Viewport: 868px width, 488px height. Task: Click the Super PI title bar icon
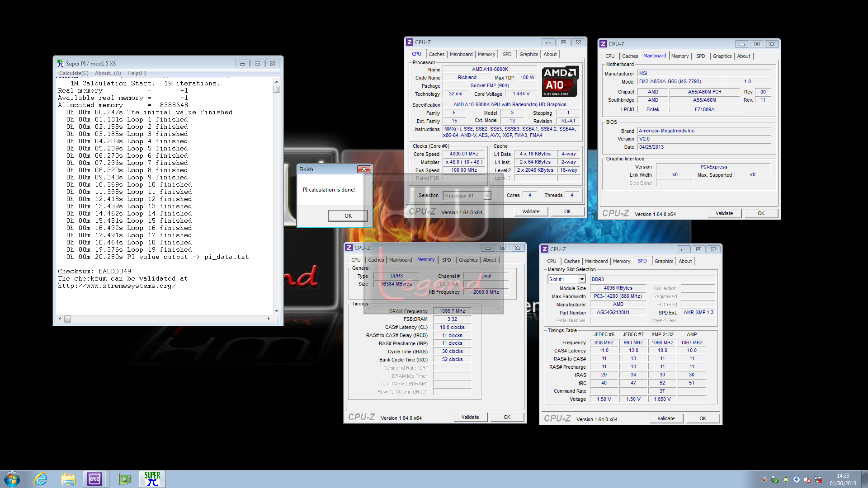click(60, 63)
